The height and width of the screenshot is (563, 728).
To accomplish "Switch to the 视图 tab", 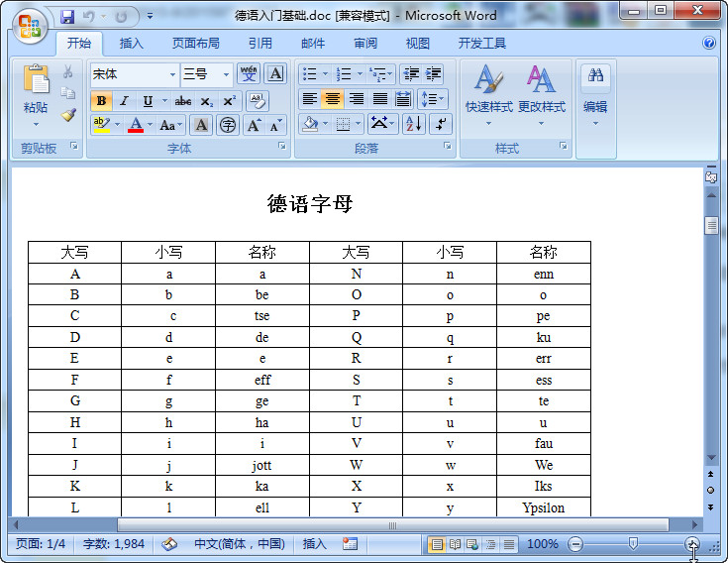I will point(418,44).
